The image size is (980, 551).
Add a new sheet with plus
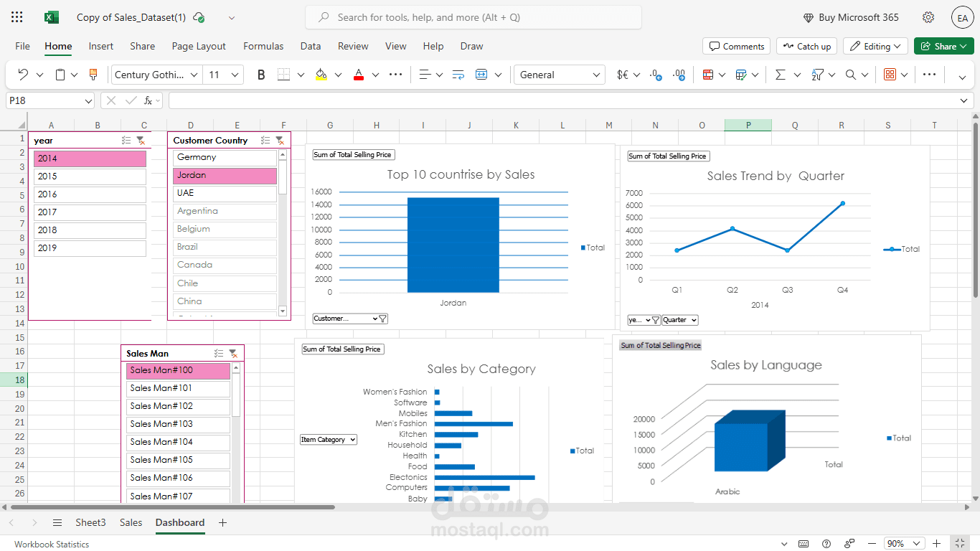[222, 522]
